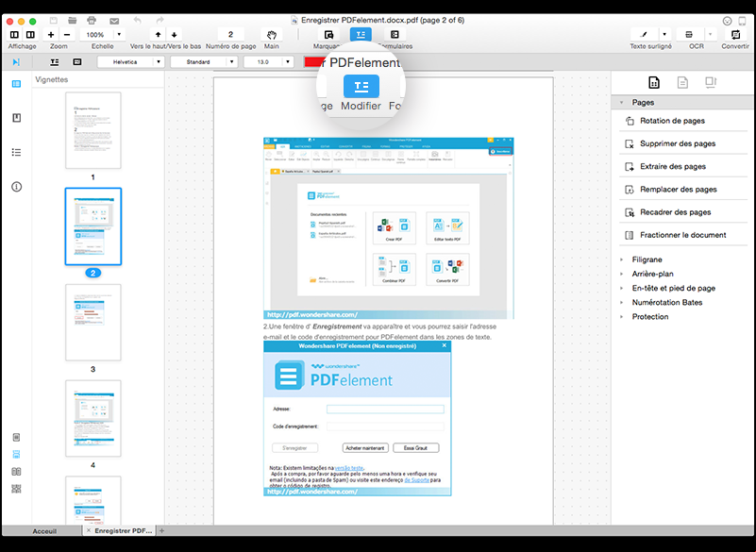Screen dimensions: 756x552
Task: Open the highlighter options dropdown arrow
Action: 664,34
